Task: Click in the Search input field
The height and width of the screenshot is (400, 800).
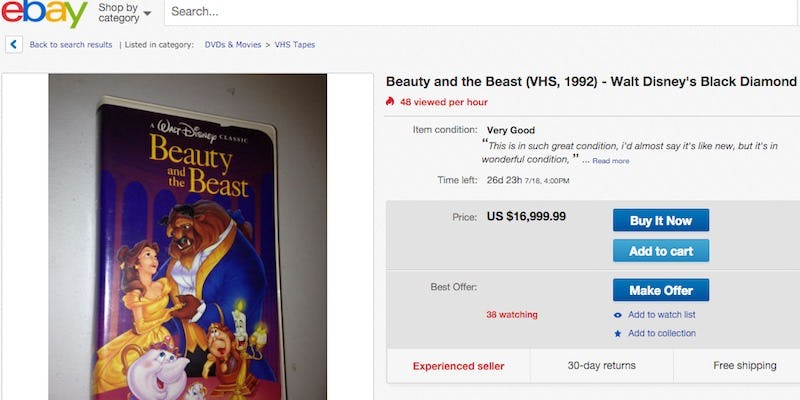Action: click(480, 13)
